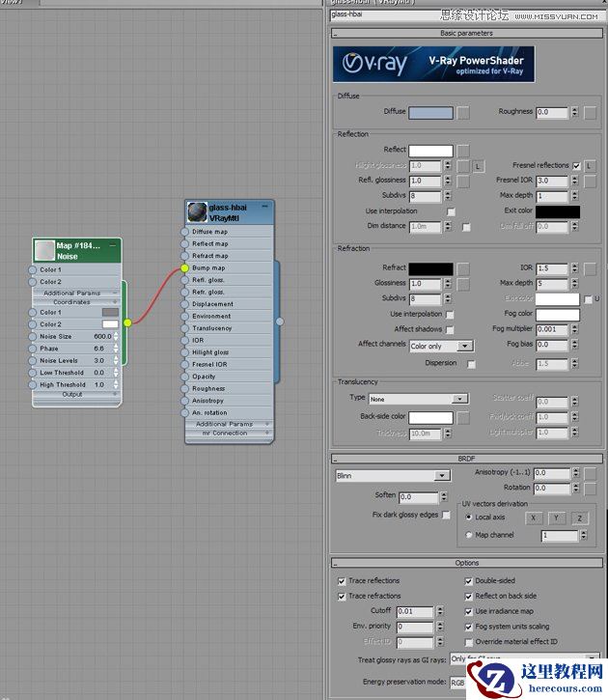Image resolution: width=608 pixels, height=700 pixels.
Task: Click the L button beside Fresnel reflections
Action: [x=590, y=166]
